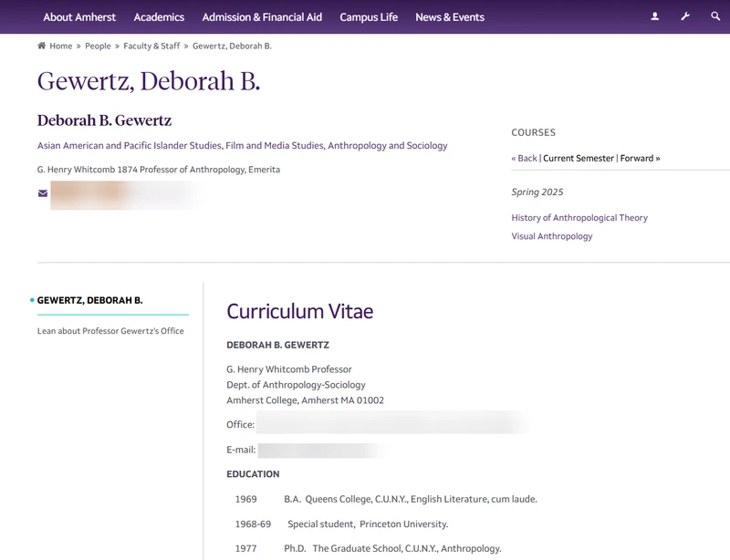
Task: Open the News & Events menu
Action: [450, 17]
